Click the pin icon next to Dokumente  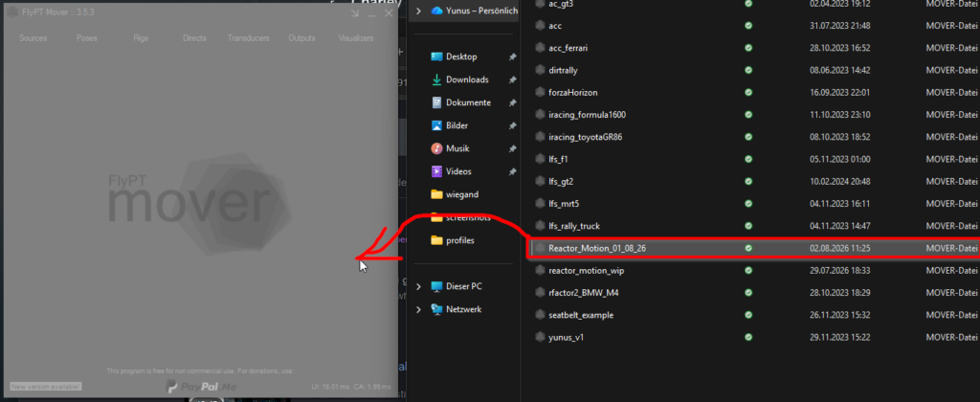pyautogui.click(x=513, y=102)
